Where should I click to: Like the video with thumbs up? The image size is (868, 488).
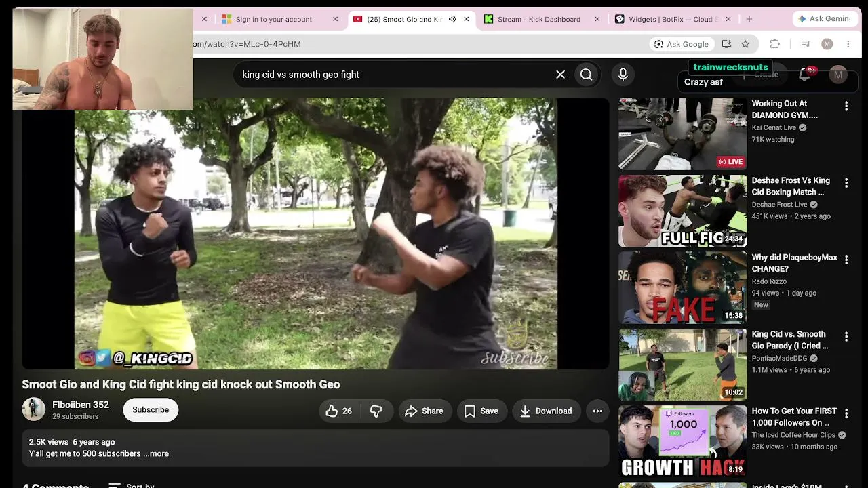[x=339, y=411]
